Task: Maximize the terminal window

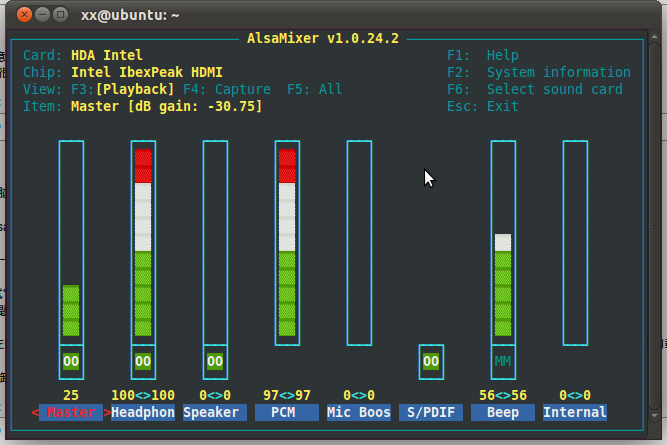Action: pyautogui.click(x=60, y=15)
